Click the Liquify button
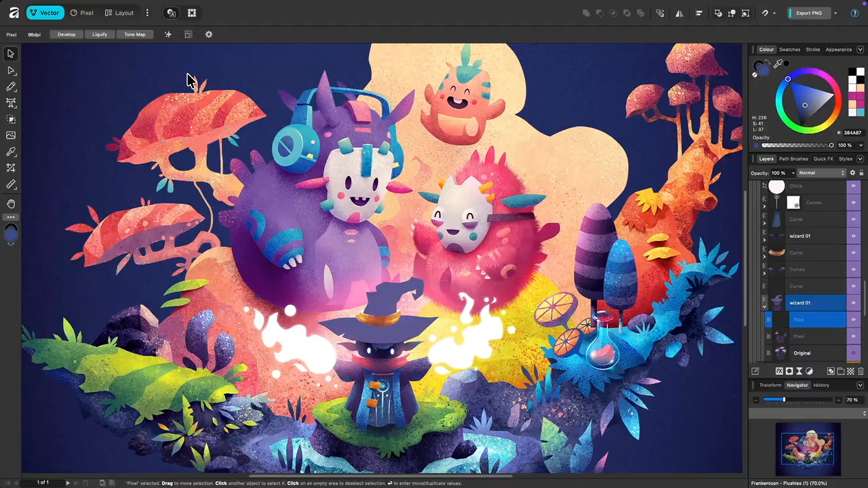Viewport: 868px width, 488px height. pyautogui.click(x=100, y=35)
